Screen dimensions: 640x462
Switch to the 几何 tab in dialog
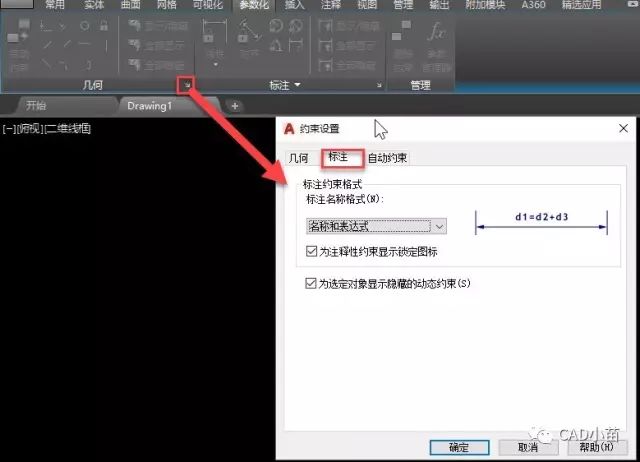[x=299, y=158]
